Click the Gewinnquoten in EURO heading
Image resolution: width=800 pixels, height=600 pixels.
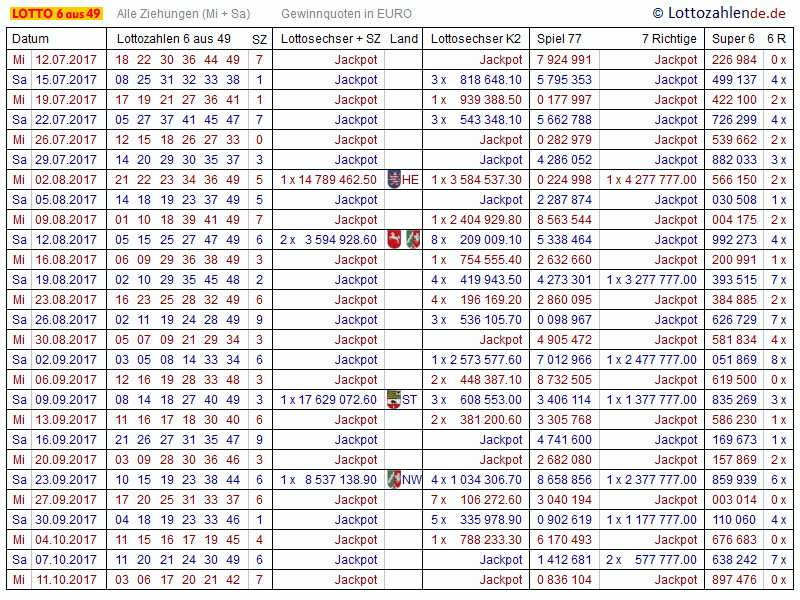346,13
